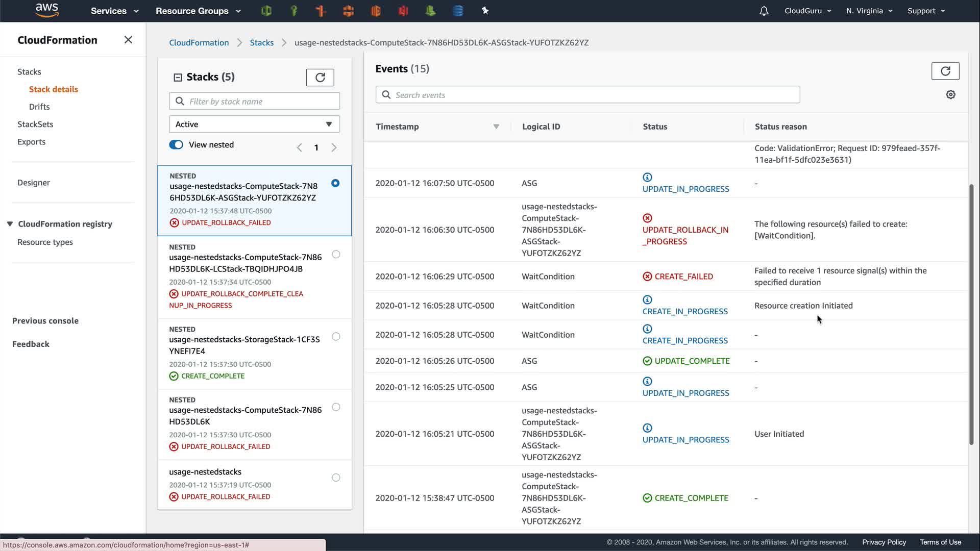Open Drifts in the sidebar
This screenshot has width=980, height=551.
click(39, 107)
